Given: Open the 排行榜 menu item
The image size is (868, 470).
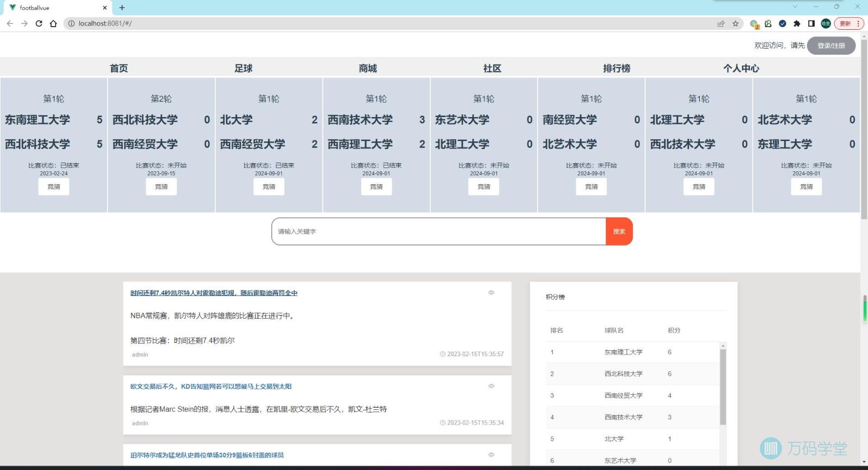Looking at the screenshot, I should click(x=617, y=68).
